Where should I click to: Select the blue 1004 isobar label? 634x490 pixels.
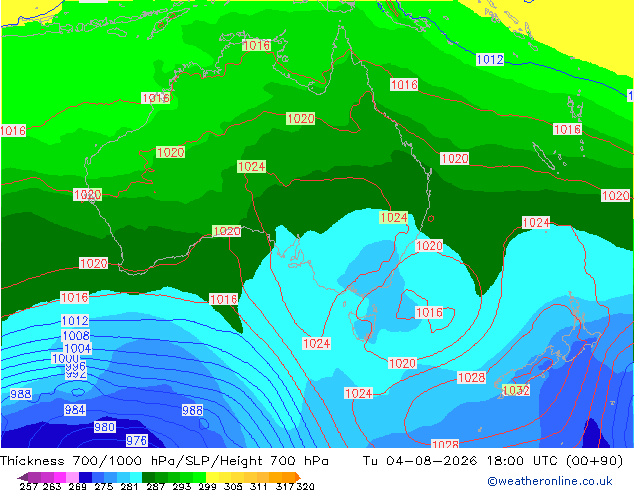78,348
